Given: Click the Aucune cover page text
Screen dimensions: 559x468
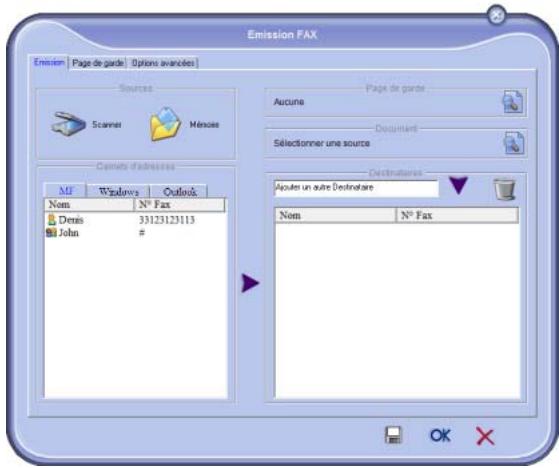Looking at the screenshot, I should coord(289,102).
